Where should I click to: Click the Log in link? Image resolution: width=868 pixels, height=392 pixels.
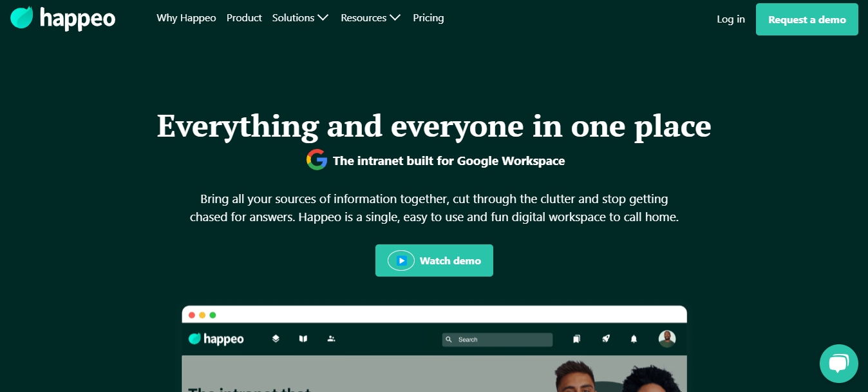click(731, 19)
